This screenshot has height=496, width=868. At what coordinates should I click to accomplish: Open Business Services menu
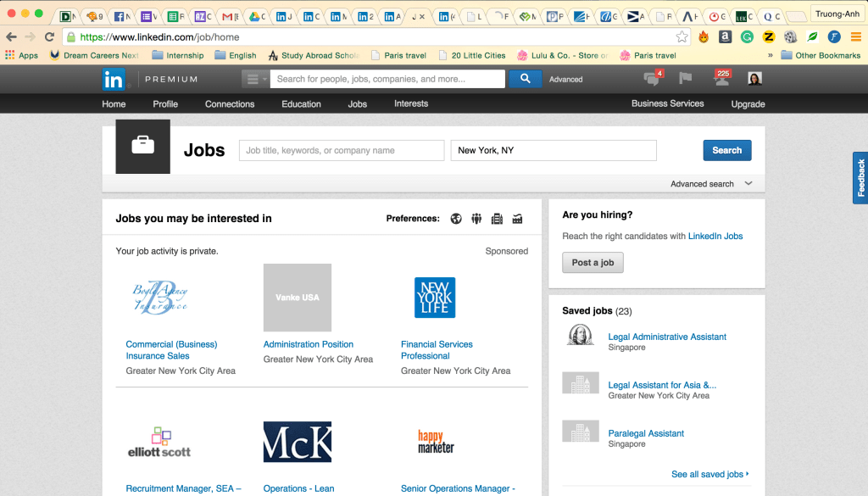(668, 103)
